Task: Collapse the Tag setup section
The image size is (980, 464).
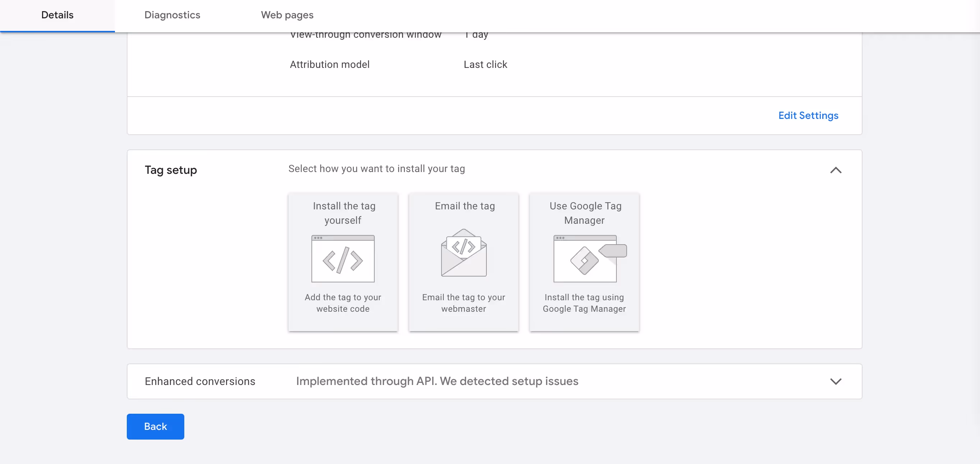Action: coord(836,170)
